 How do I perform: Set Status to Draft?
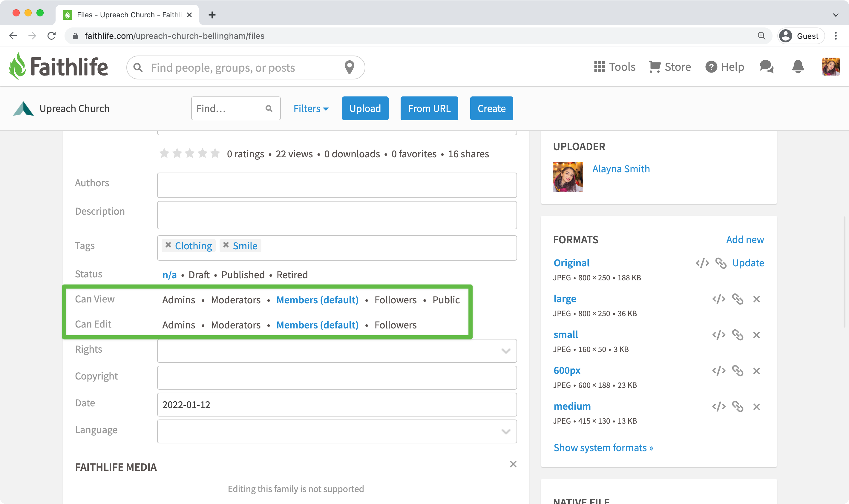pyautogui.click(x=199, y=274)
